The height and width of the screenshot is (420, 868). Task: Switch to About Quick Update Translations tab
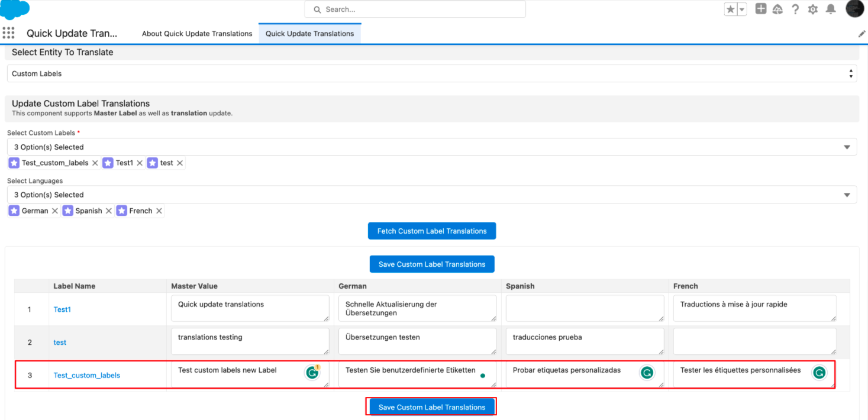[x=197, y=34]
